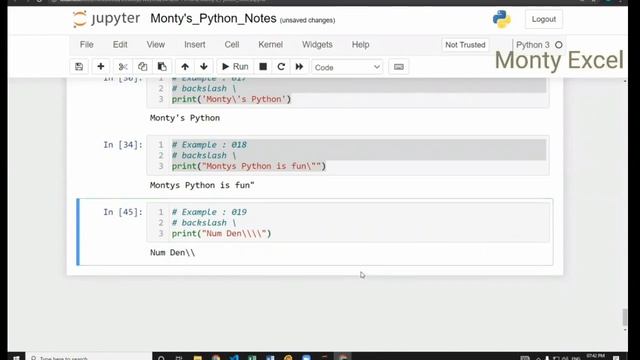Screen dimensions: 640x360
Task: Save notebook with the floppy disk icon
Action: pyautogui.click(x=79, y=67)
